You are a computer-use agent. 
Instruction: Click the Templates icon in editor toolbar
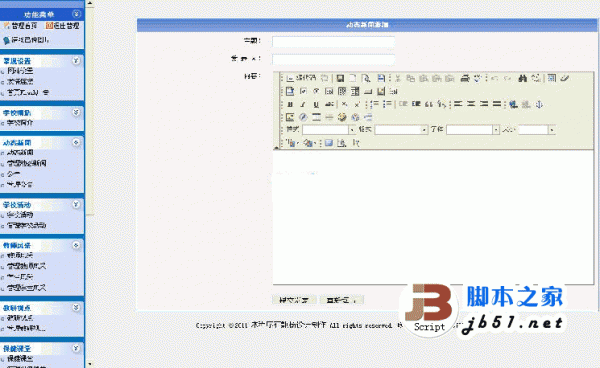coord(381,78)
